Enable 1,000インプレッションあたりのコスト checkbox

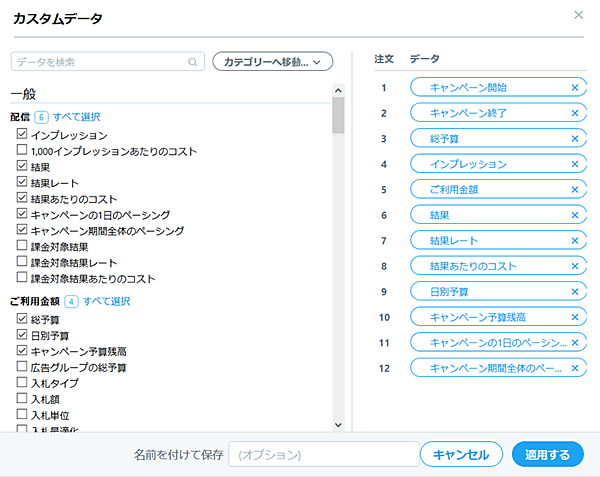(22, 150)
